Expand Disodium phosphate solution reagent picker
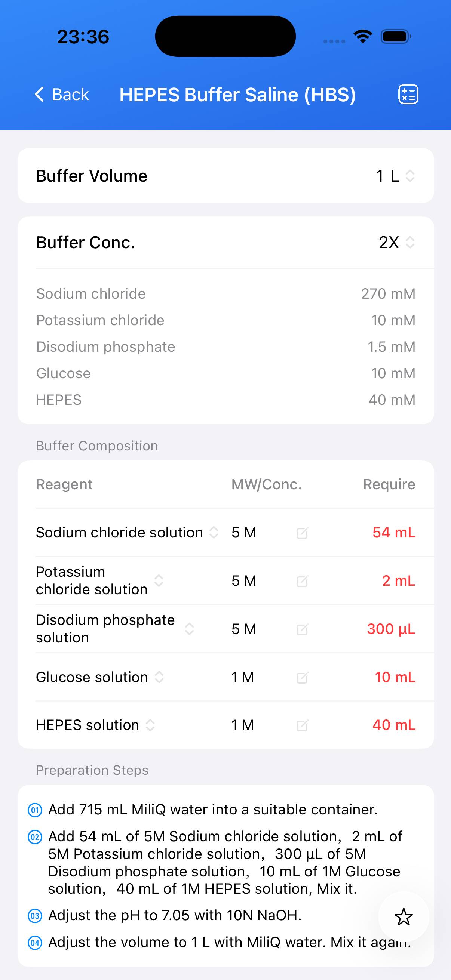The width and height of the screenshot is (451, 980). click(189, 629)
